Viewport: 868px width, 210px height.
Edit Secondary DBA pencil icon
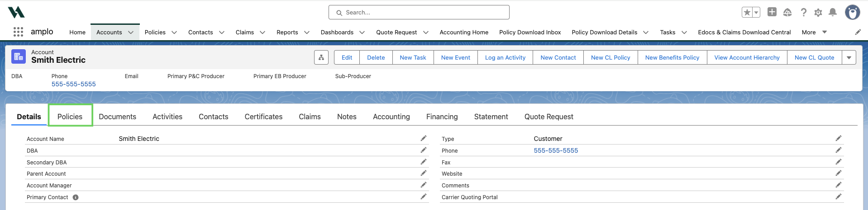click(x=424, y=162)
